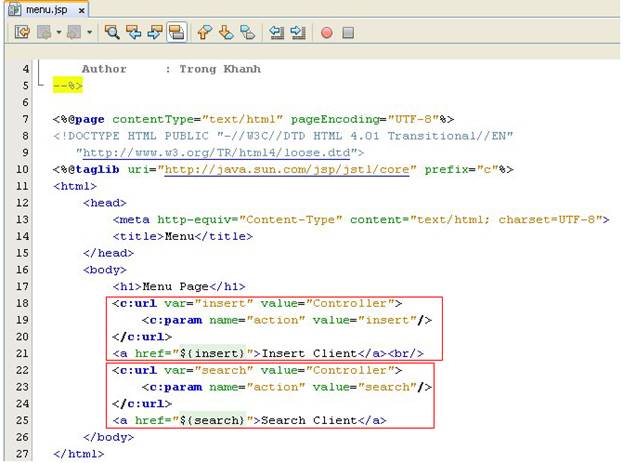Click line number 25 in gutter
Image resolution: width=623 pixels, height=463 pixels.
[x=23, y=420]
